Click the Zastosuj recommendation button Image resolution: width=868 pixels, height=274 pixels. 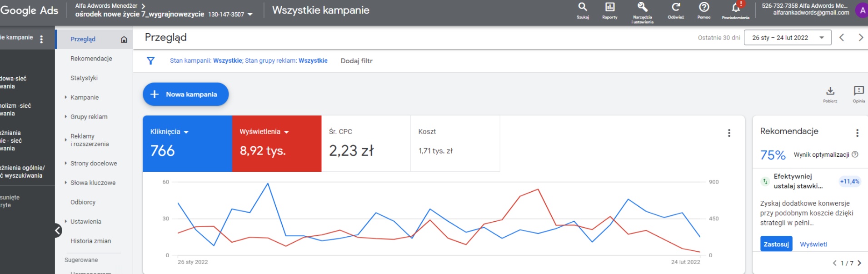[776, 244]
